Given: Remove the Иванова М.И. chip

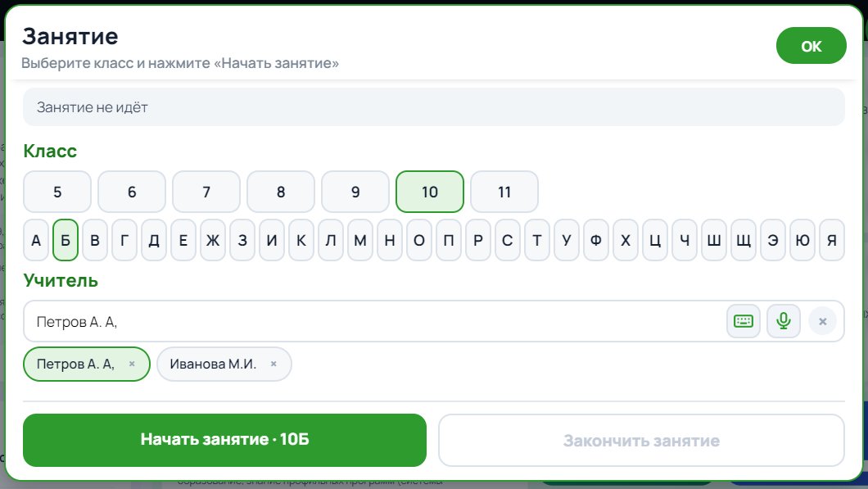Looking at the screenshot, I should coord(274,364).
